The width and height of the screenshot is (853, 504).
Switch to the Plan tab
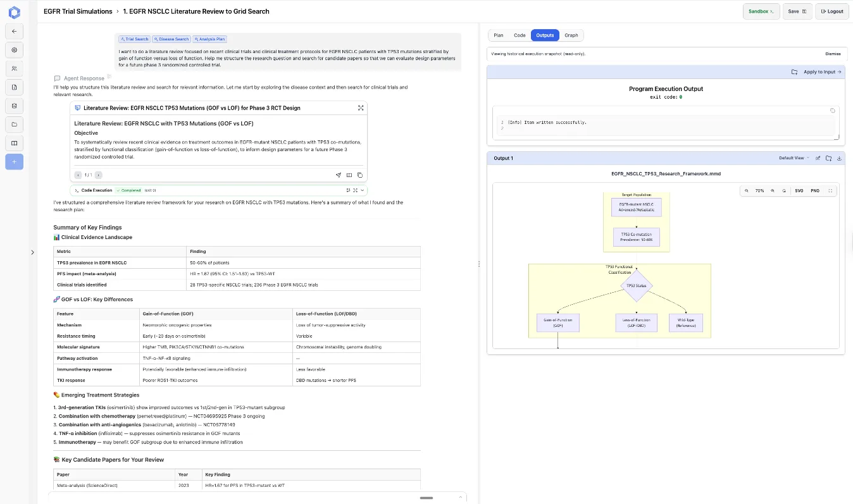pos(499,35)
